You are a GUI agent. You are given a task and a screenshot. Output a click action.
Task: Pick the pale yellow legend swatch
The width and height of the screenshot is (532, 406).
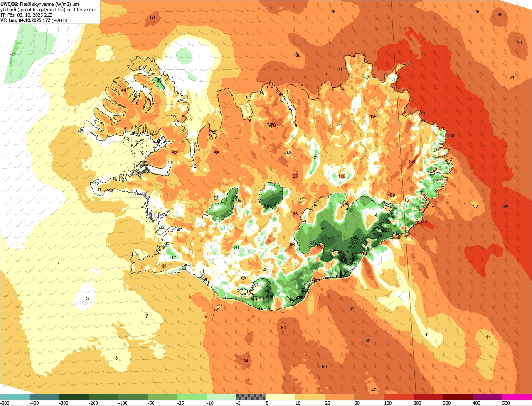point(281,397)
